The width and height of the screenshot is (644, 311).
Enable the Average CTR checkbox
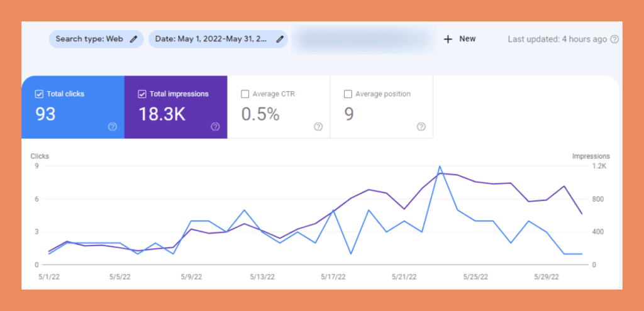click(x=245, y=94)
